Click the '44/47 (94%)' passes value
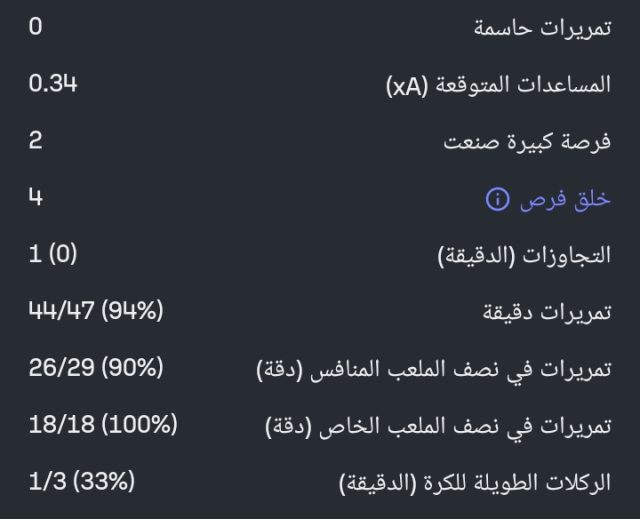640x519 pixels. 95,312
